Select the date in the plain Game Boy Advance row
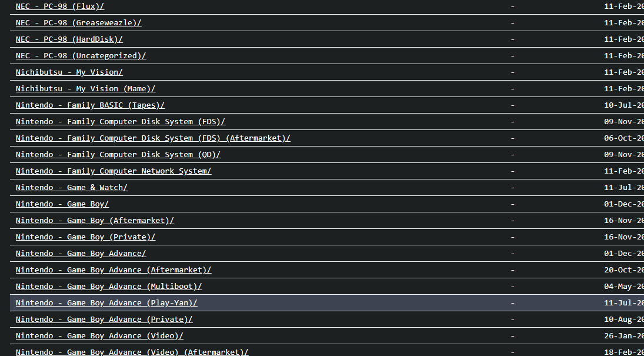This screenshot has height=356, width=644. coord(624,253)
